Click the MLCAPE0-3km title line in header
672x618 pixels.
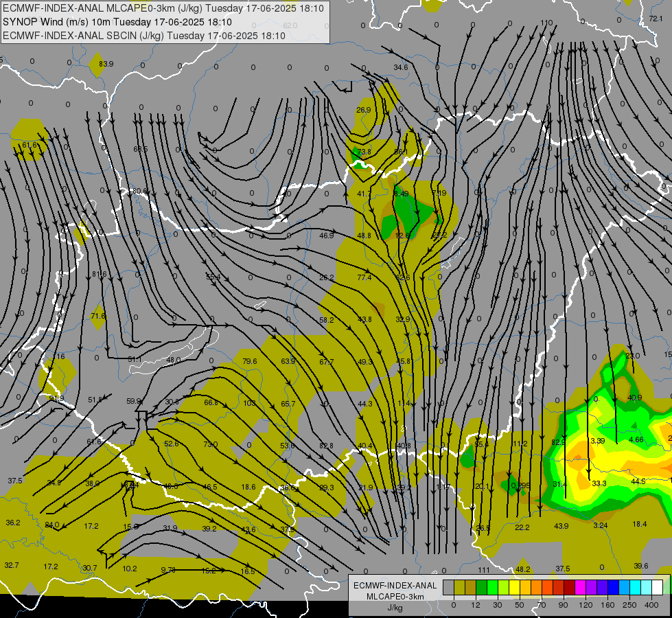tap(163, 8)
